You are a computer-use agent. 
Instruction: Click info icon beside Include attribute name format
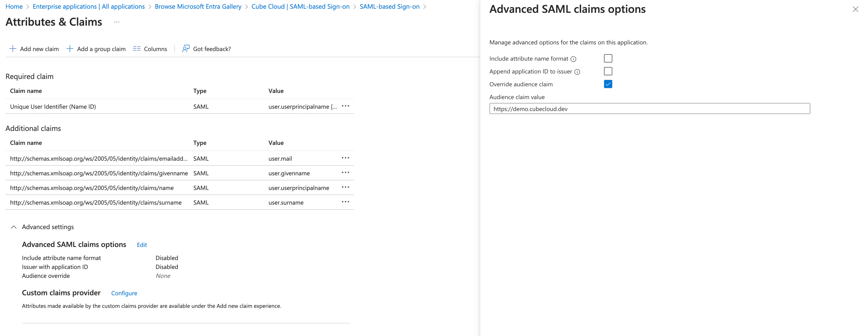click(573, 59)
